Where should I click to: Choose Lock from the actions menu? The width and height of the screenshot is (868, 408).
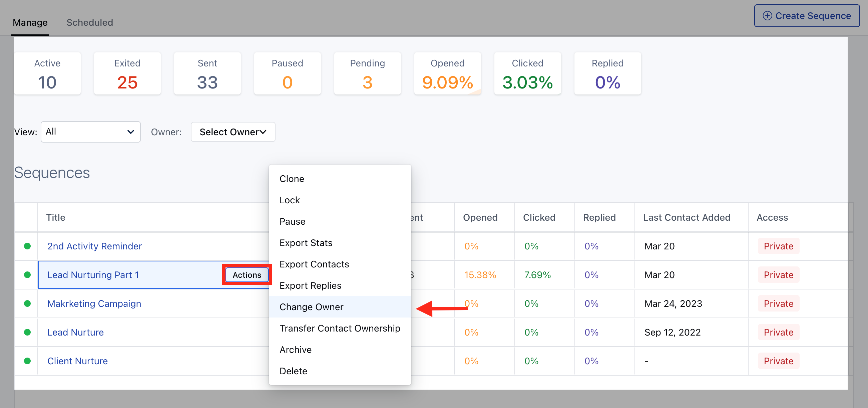(340, 200)
